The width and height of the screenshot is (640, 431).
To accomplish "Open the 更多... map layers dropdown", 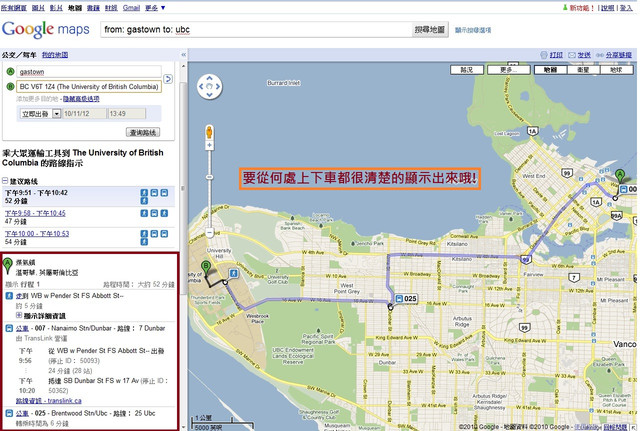I will (x=509, y=70).
